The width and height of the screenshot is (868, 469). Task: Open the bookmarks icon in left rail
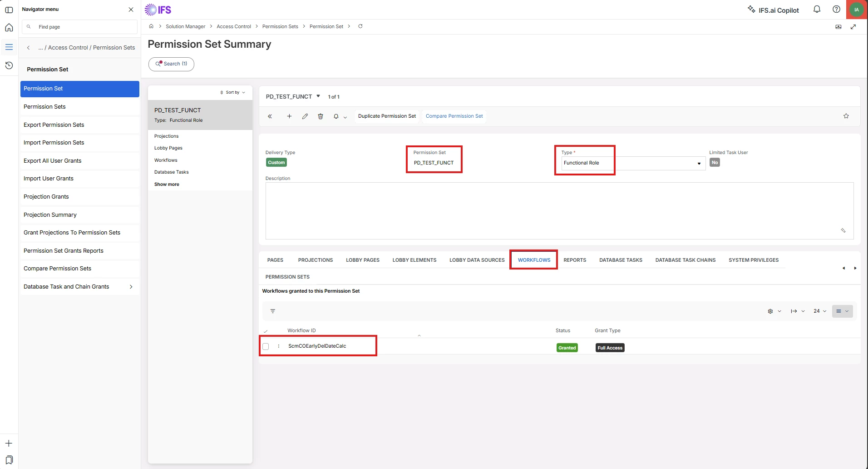click(9, 459)
